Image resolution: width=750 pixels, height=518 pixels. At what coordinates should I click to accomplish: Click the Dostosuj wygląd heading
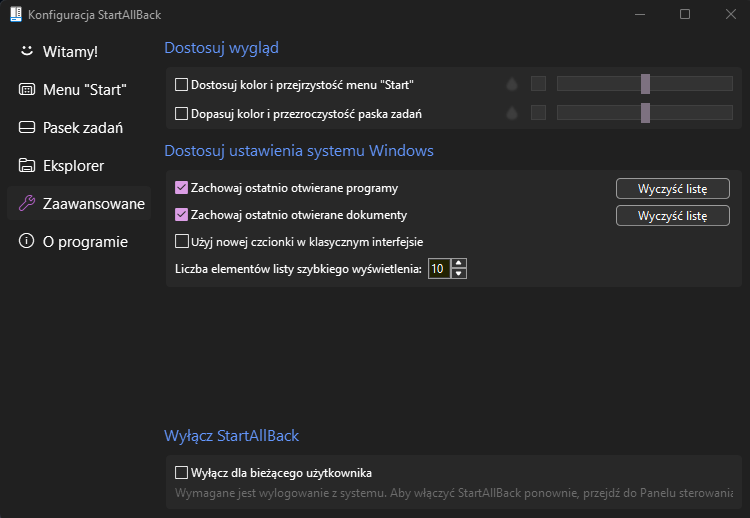(x=221, y=48)
